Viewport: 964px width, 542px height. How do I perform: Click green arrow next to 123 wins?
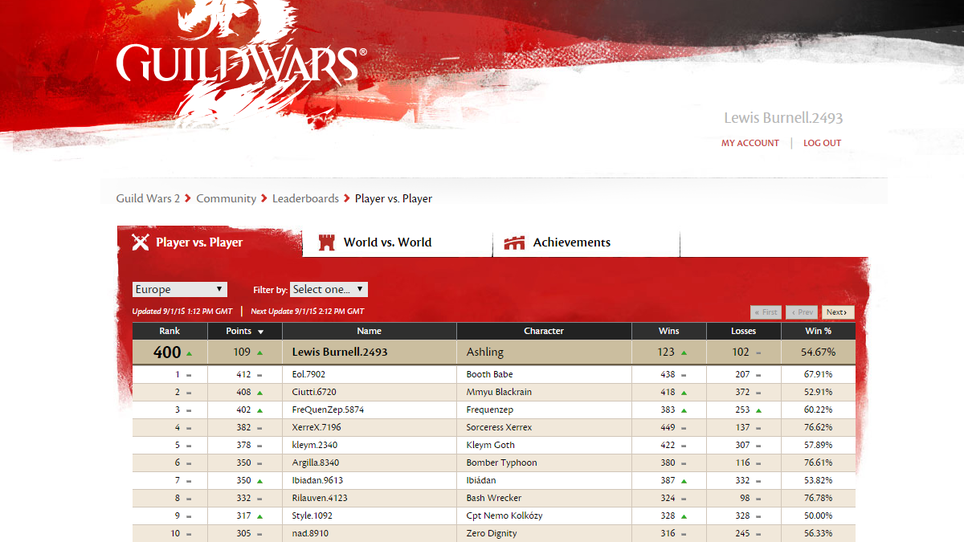[x=684, y=353]
